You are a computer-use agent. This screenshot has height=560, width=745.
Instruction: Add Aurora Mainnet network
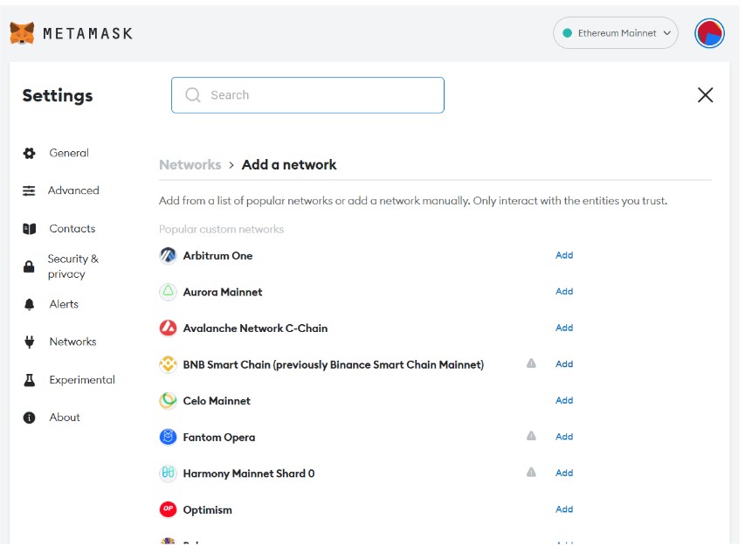pos(564,292)
